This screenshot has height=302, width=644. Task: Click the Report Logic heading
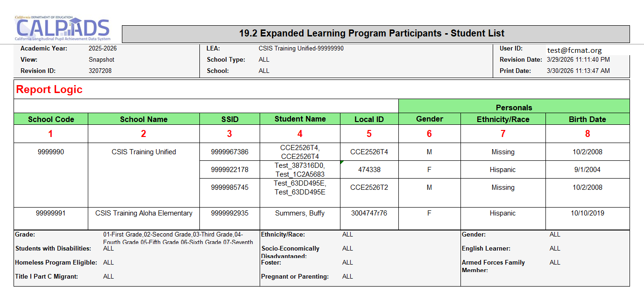[49, 90]
